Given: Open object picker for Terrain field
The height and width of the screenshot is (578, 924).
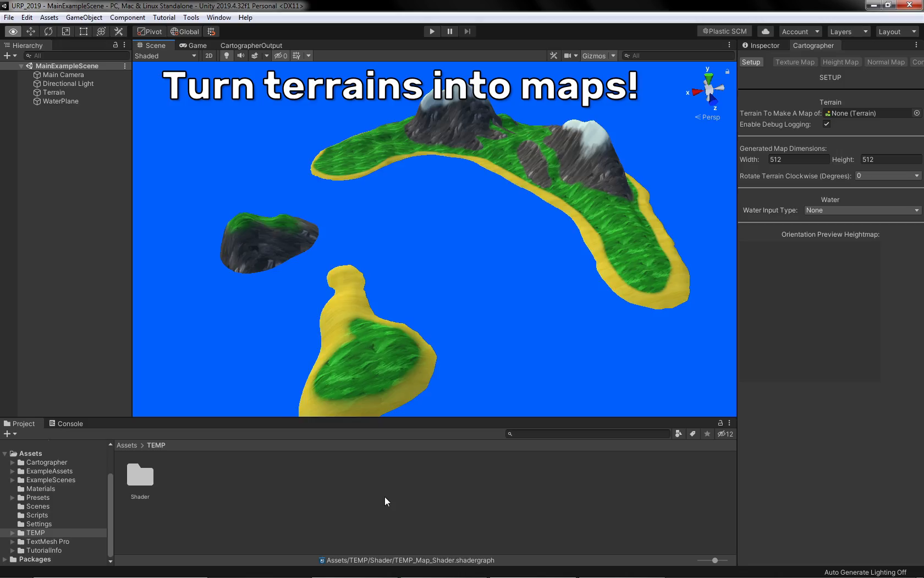Looking at the screenshot, I should (917, 113).
